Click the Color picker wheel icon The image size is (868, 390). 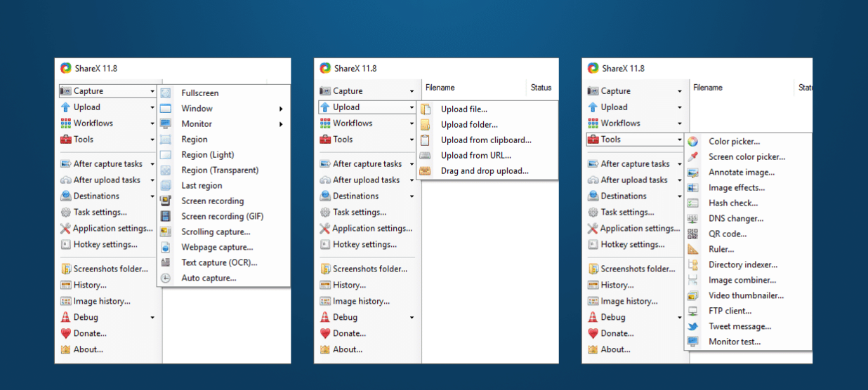693,141
